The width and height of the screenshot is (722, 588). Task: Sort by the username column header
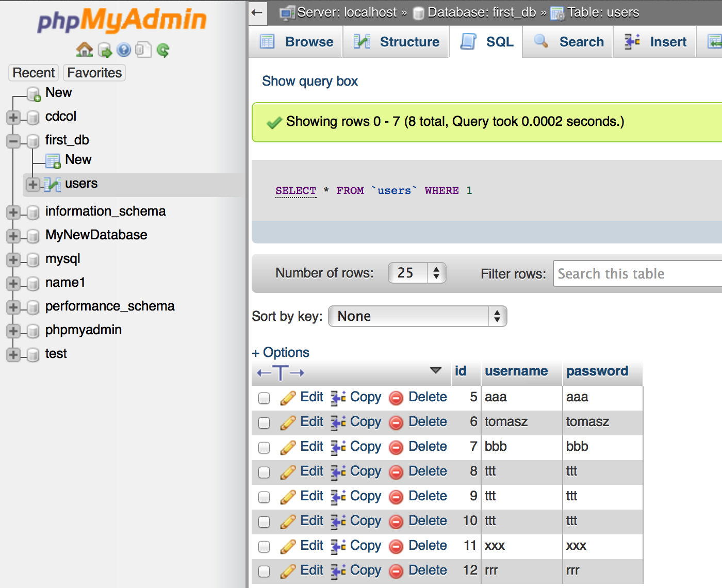point(516,371)
